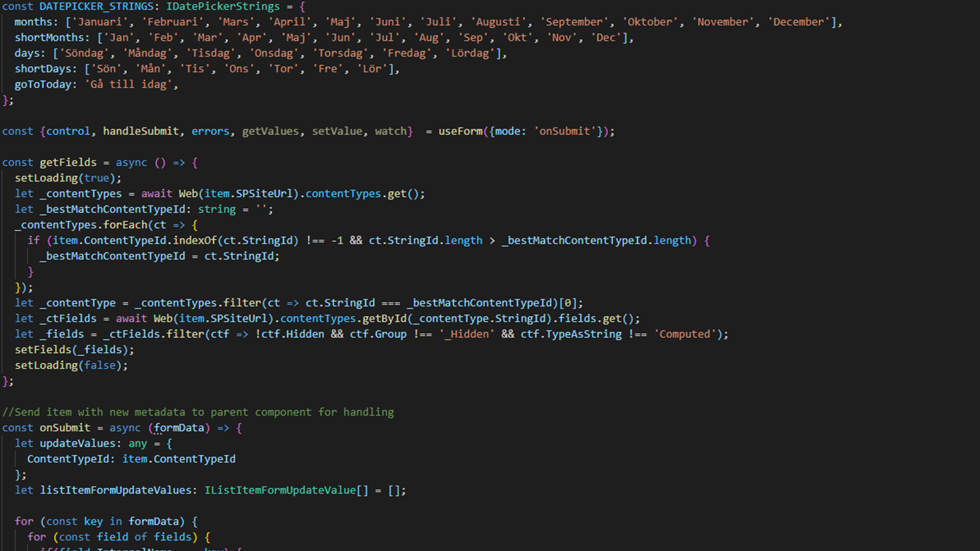
Task: Click the formData parameter with dotted underline
Action: click(179, 428)
